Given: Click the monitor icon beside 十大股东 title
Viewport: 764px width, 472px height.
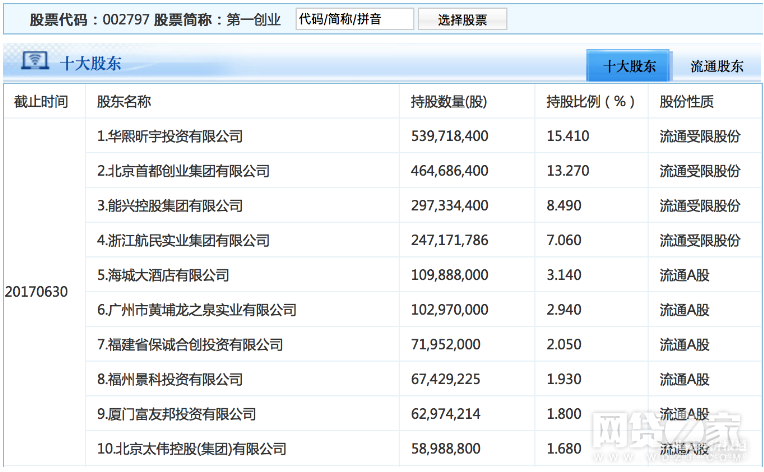Looking at the screenshot, I should [32, 64].
